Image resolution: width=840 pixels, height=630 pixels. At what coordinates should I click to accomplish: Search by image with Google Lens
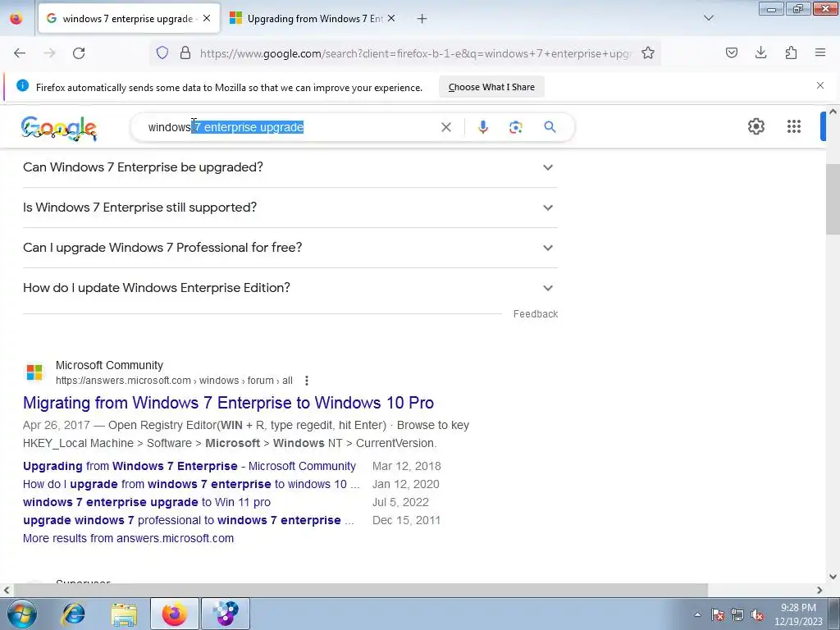click(515, 127)
